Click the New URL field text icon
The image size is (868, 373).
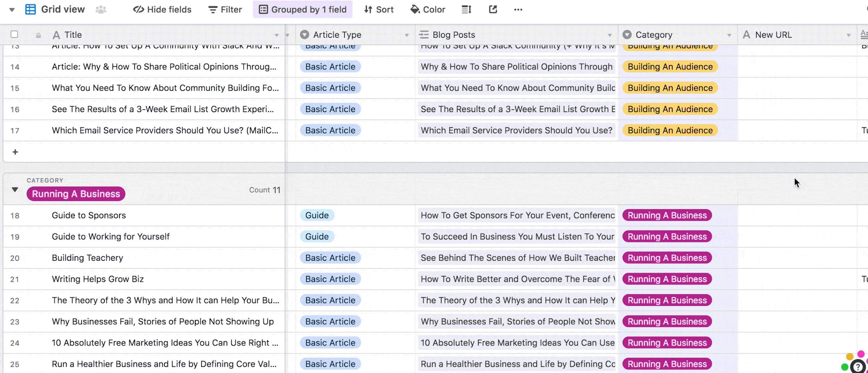(747, 35)
